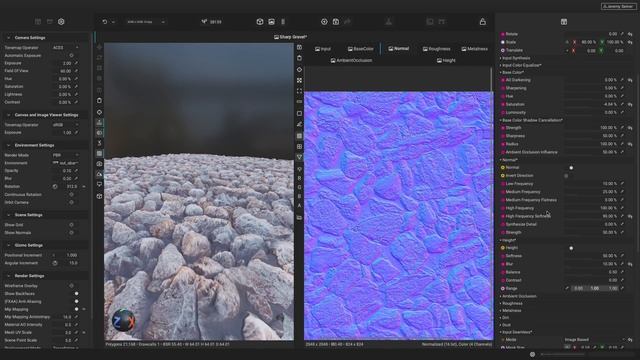This screenshot has height=360, width=640.
Task: Open the Input tab
Action: (323, 49)
